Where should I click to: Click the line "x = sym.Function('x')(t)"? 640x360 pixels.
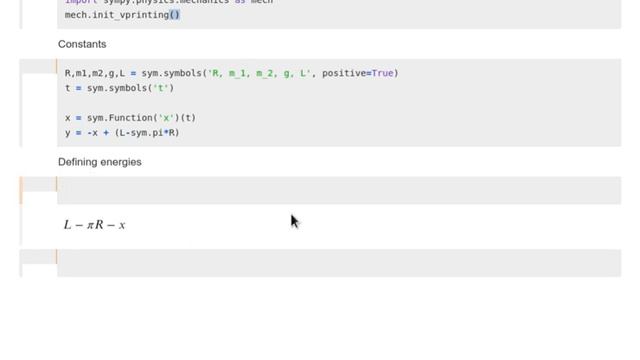(x=130, y=118)
